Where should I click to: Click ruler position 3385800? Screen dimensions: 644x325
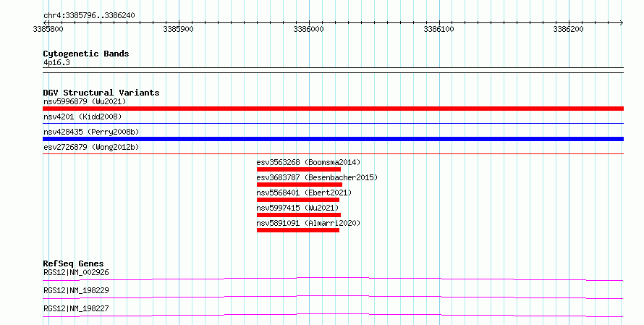(48, 29)
